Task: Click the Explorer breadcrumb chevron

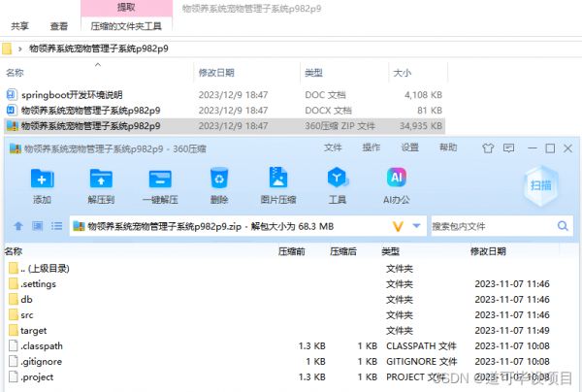Action: (x=20, y=49)
